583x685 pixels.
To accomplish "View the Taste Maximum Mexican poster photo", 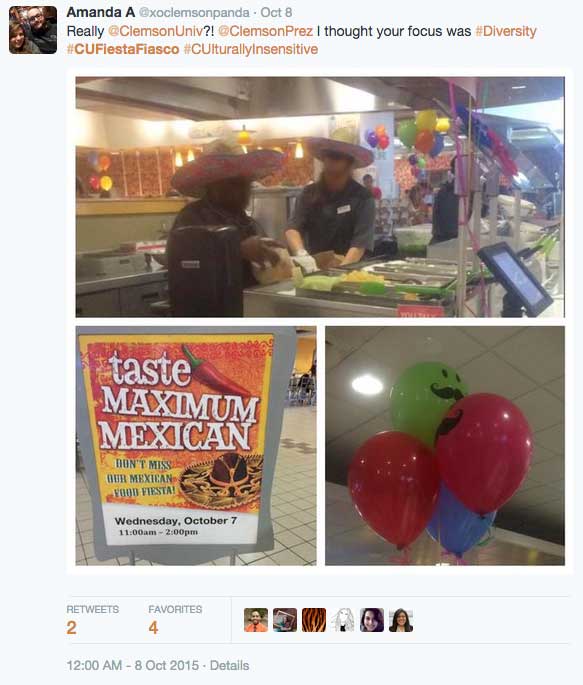I will point(196,446).
